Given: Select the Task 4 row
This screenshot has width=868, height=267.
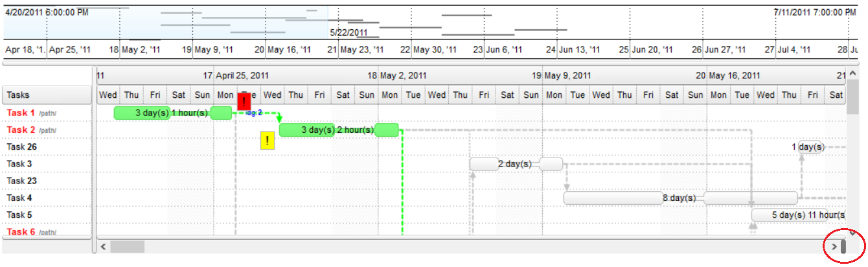Looking at the screenshot, I should 19,198.
